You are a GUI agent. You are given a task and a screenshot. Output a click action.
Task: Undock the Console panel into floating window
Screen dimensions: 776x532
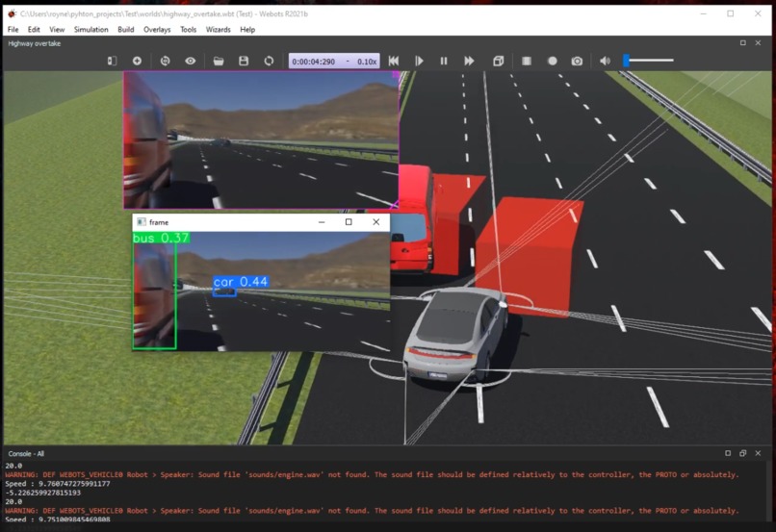coord(742,453)
